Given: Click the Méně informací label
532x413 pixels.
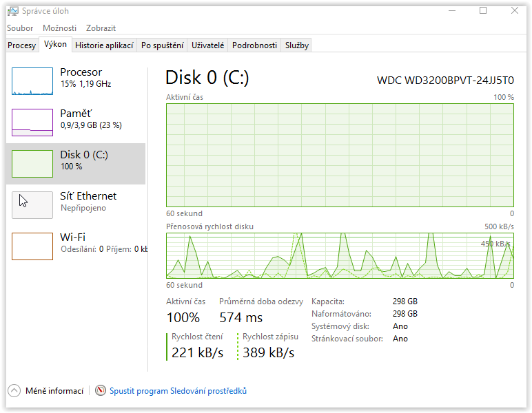Looking at the screenshot, I should pyautogui.click(x=54, y=391).
